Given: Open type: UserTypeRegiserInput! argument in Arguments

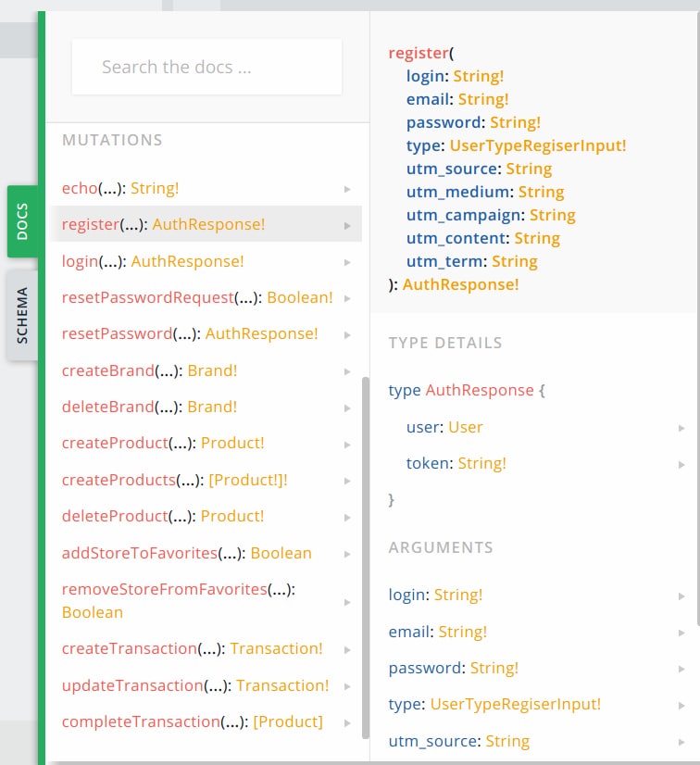Looking at the screenshot, I should pos(494,704).
